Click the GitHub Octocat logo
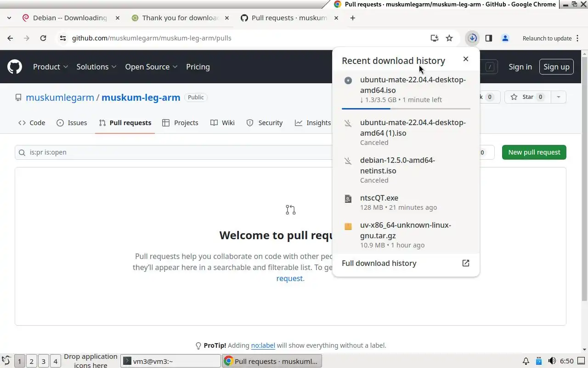 click(x=15, y=67)
